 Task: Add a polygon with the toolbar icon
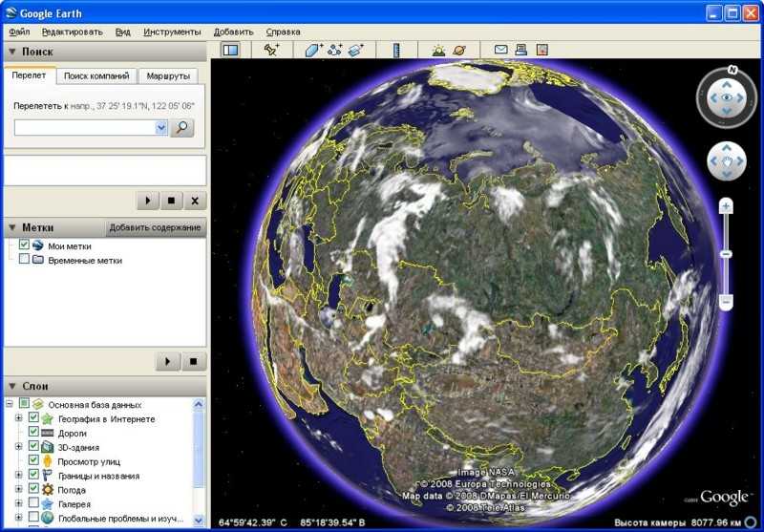pyautogui.click(x=314, y=50)
